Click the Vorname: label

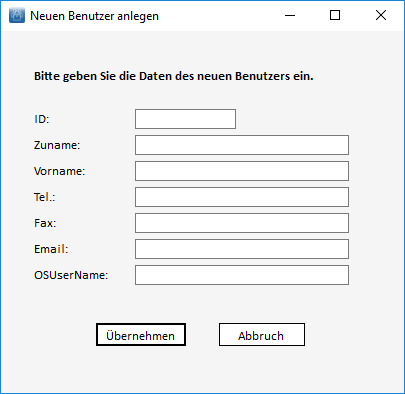click(x=60, y=171)
